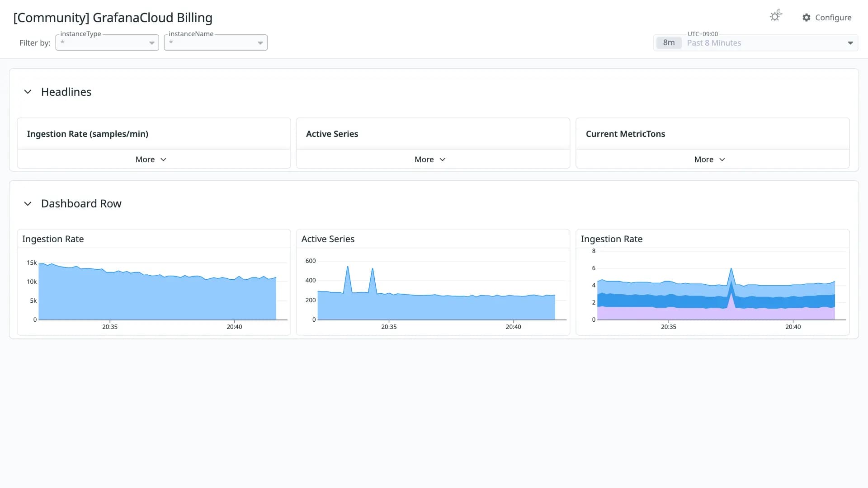The width and height of the screenshot is (868, 488).
Task: Click the Configure gear icon
Action: pos(807,18)
